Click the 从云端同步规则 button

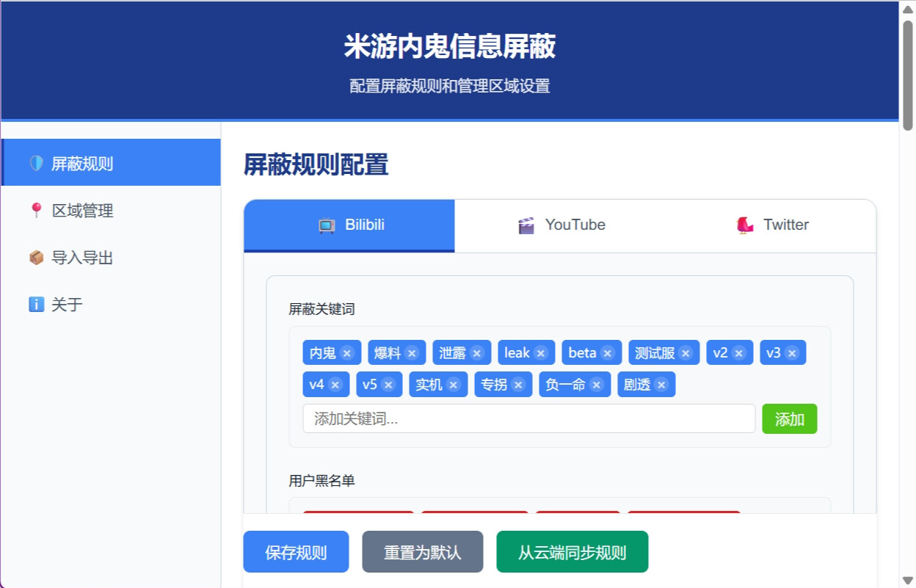[x=572, y=552]
